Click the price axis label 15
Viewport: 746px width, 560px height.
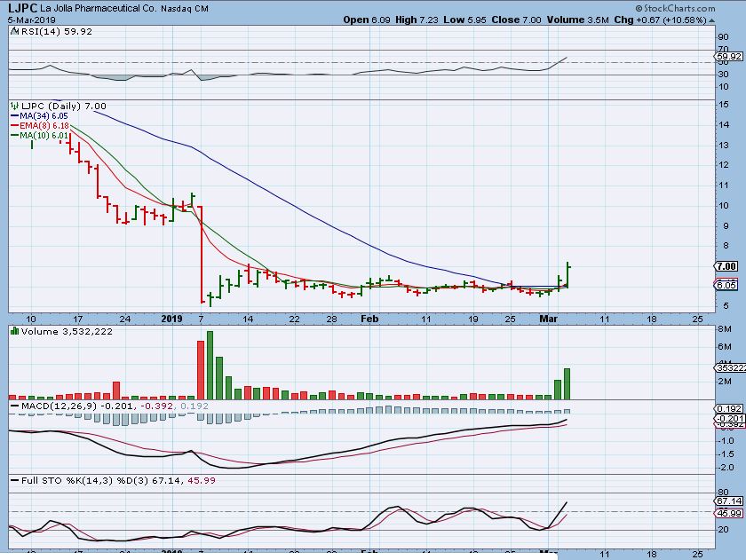coord(723,104)
